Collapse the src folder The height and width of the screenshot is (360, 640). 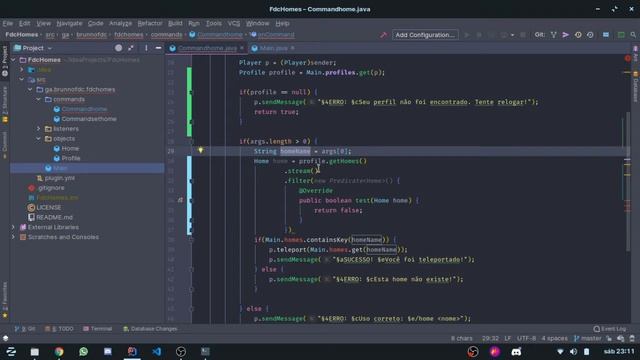pyautogui.click(x=22, y=80)
